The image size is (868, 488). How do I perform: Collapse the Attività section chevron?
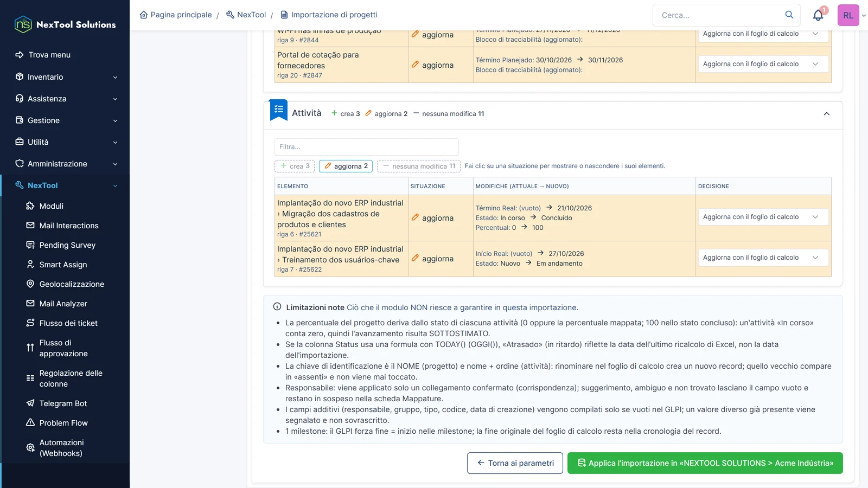[826, 114]
